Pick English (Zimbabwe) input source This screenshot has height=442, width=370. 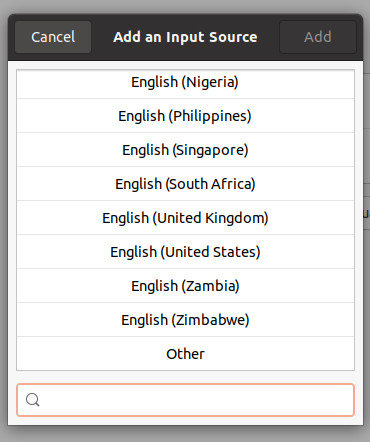(185, 320)
